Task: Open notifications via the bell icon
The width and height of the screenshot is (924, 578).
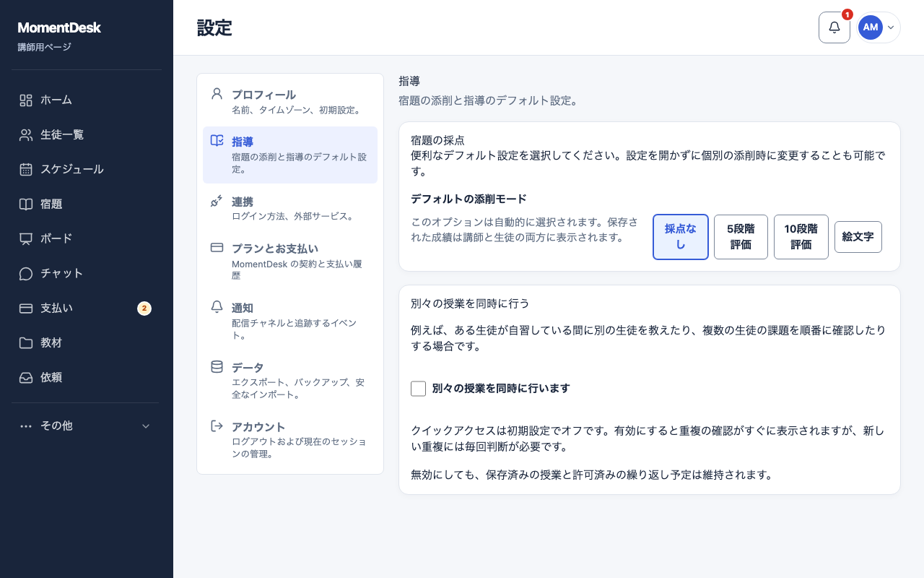Action: [834, 27]
